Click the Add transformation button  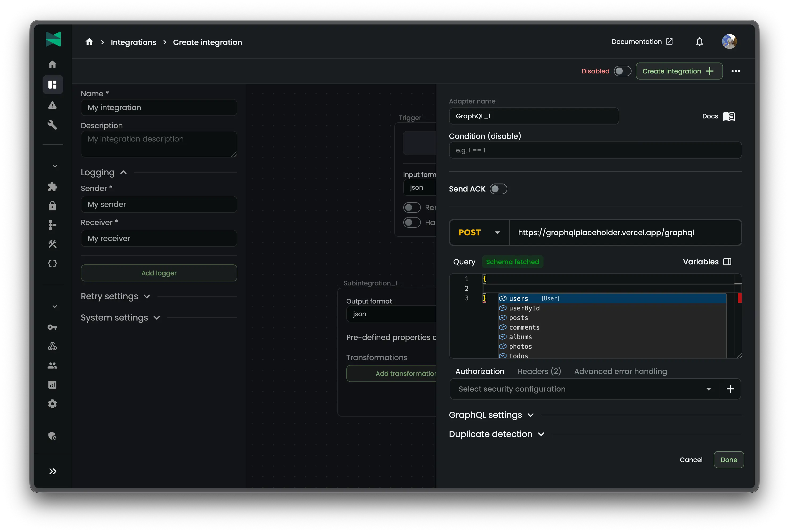point(391,373)
